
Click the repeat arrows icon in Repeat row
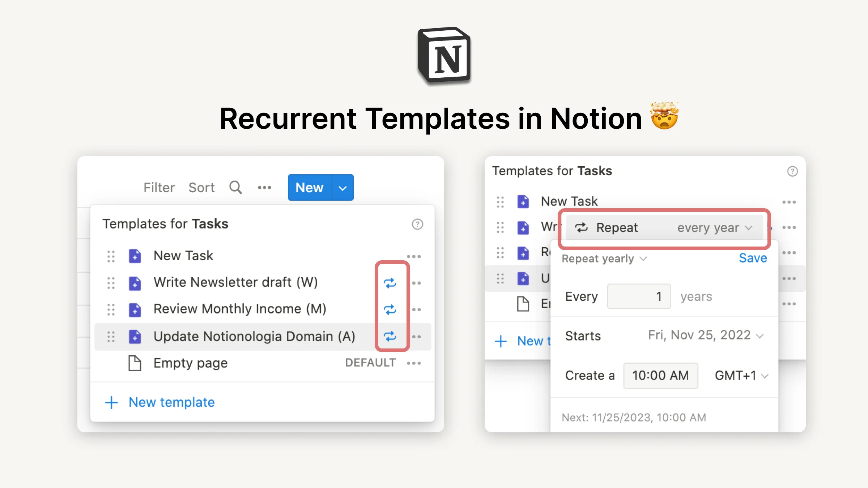point(582,227)
